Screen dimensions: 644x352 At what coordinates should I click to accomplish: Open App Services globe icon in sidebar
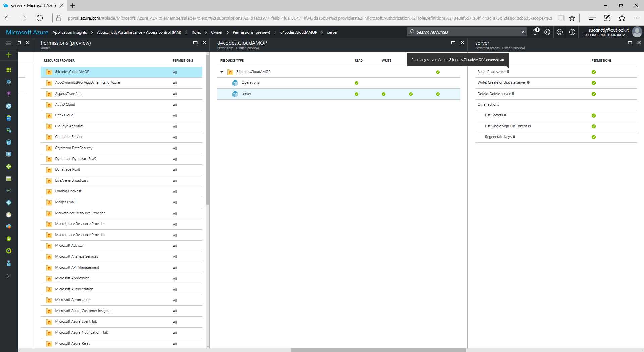(x=9, y=106)
